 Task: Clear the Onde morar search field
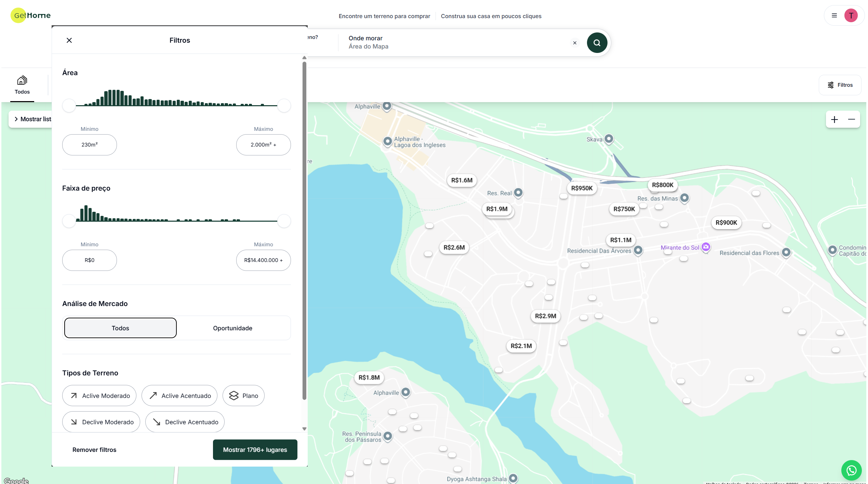point(575,43)
